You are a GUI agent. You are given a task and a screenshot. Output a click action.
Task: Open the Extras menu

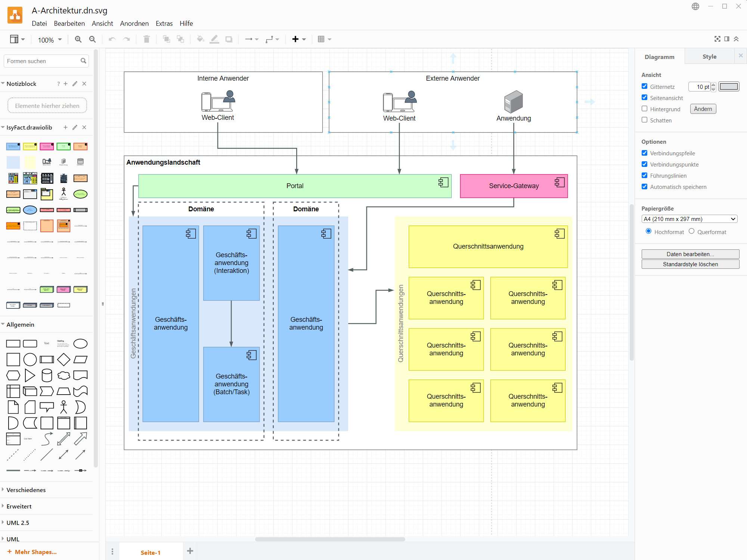pos(164,23)
